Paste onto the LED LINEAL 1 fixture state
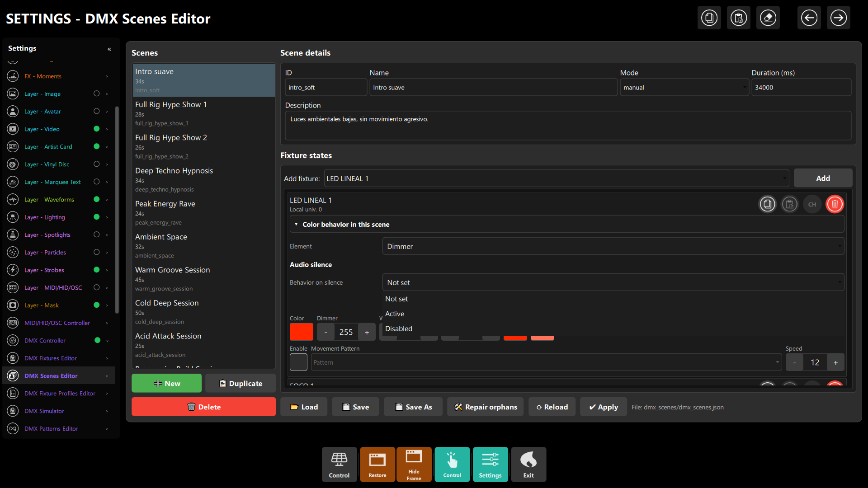Viewport: 868px width, 488px height. coord(790,204)
